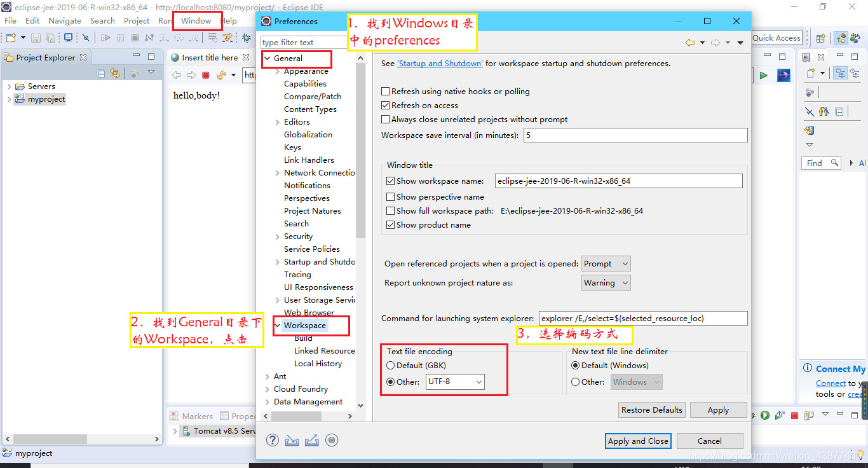Screen dimensions: 868x468
Task: Expand the Appearance preferences node
Action: 278,71
